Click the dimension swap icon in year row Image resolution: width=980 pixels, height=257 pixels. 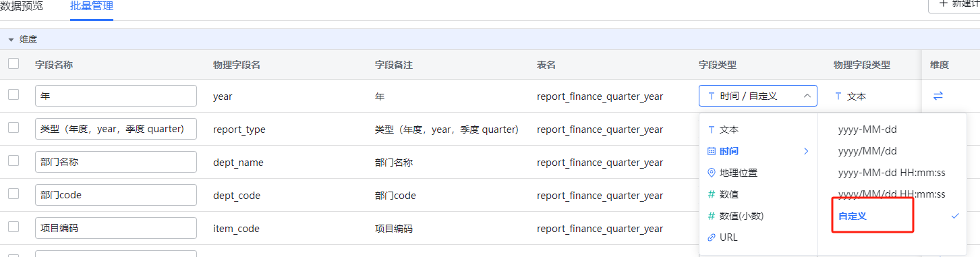(938, 96)
